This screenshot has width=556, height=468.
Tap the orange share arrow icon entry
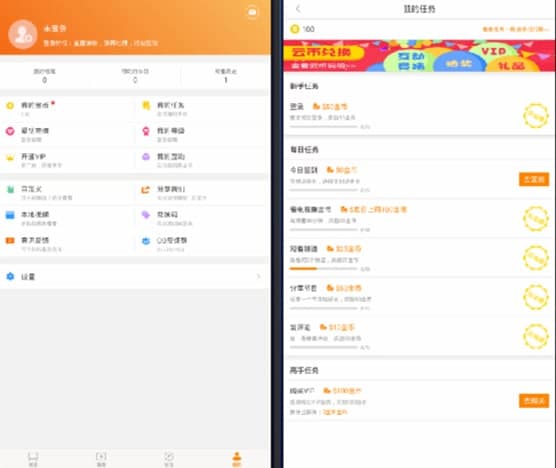[x=145, y=189]
